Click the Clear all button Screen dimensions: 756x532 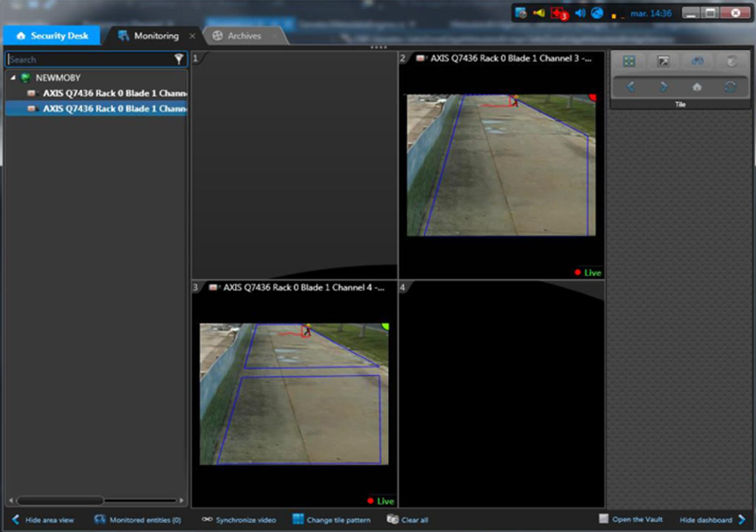point(408,520)
